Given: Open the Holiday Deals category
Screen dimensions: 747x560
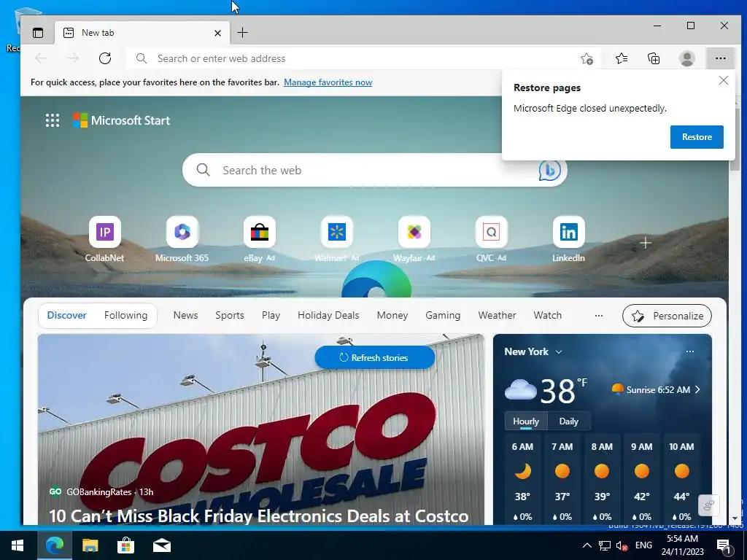Looking at the screenshot, I should (x=328, y=315).
